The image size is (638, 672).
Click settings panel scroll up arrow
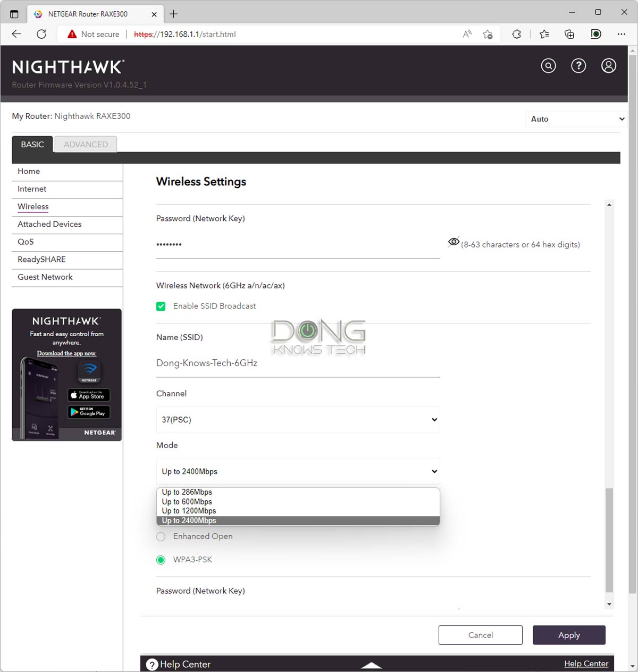609,205
